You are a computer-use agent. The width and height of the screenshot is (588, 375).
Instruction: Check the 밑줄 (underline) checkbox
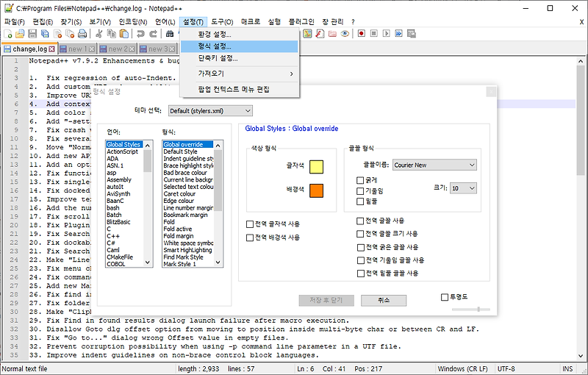tap(360, 201)
